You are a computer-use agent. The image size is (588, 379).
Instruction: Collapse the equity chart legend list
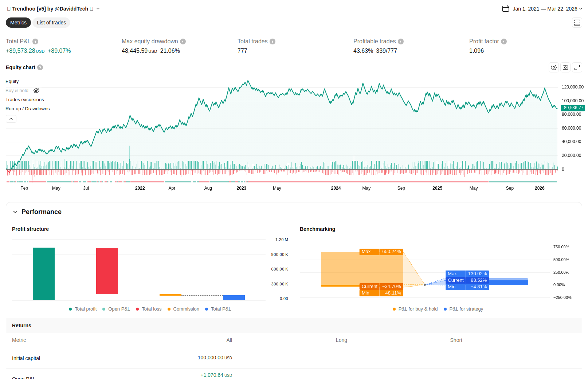click(11, 119)
